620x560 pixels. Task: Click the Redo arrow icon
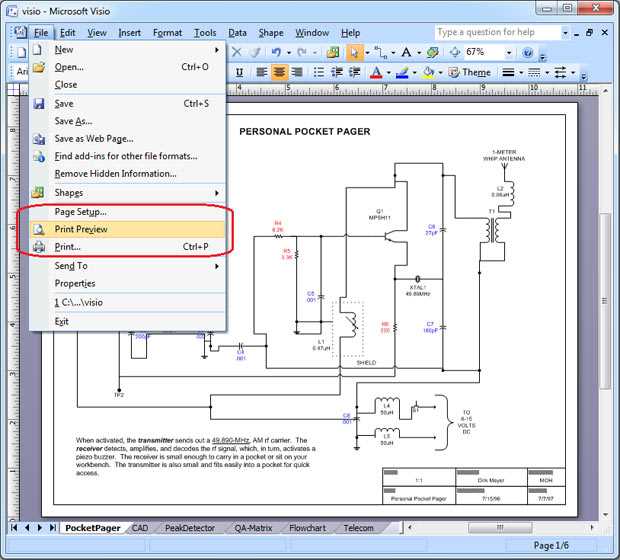(x=302, y=52)
